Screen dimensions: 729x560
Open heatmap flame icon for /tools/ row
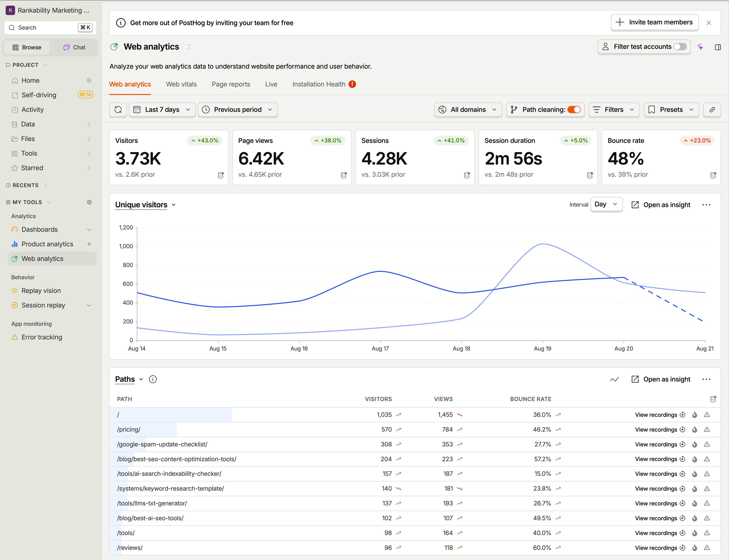click(x=695, y=533)
